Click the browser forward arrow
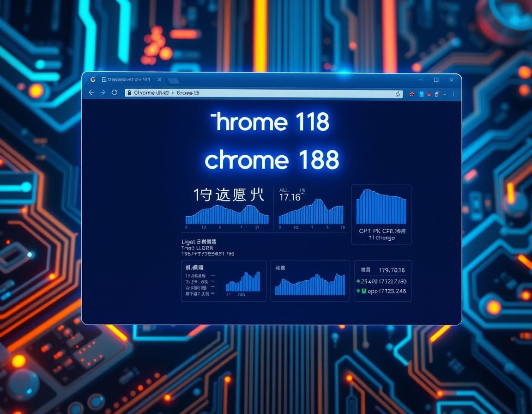532x414 pixels. click(x=103, y=92)
